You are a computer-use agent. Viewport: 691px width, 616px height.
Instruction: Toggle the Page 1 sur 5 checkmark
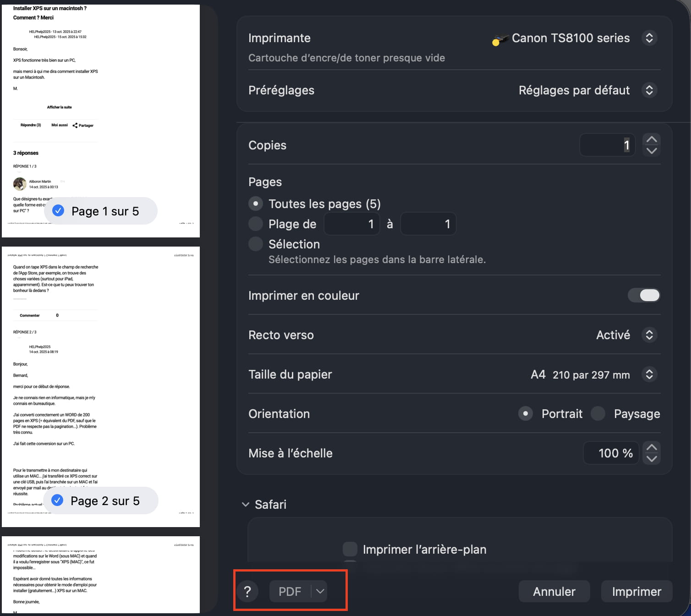(x=58, y=211)
